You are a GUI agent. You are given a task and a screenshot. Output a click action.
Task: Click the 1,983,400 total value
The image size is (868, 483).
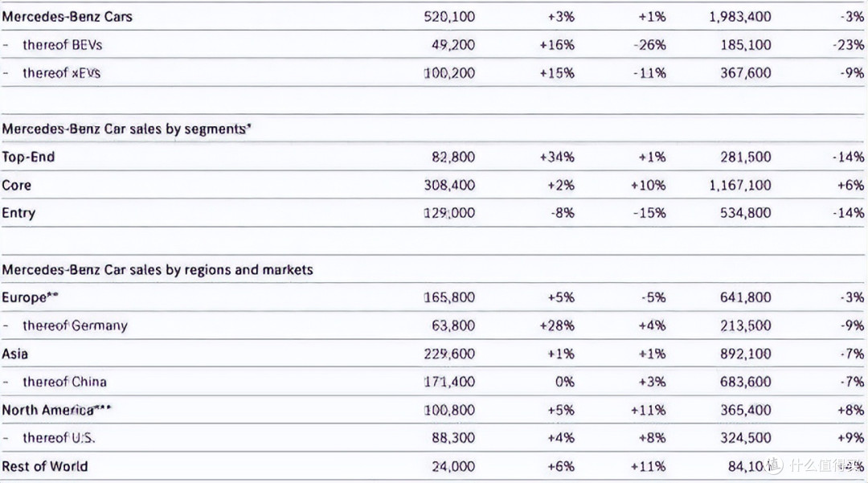tap(740, 17)
